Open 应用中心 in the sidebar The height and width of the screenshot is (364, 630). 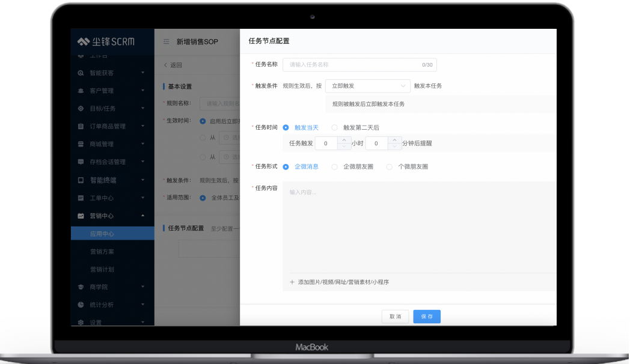(112, 234)
